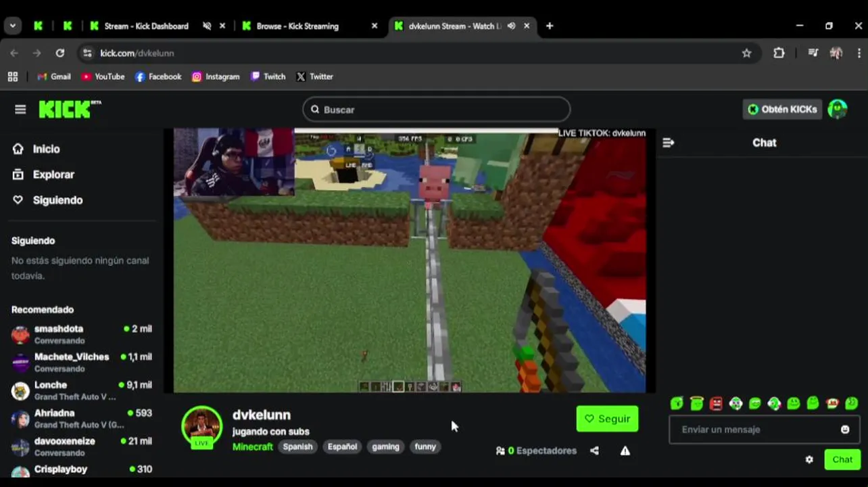
Task: Unmute the Kick Dashboard tab audio icon
Action: tap(207, 26)
